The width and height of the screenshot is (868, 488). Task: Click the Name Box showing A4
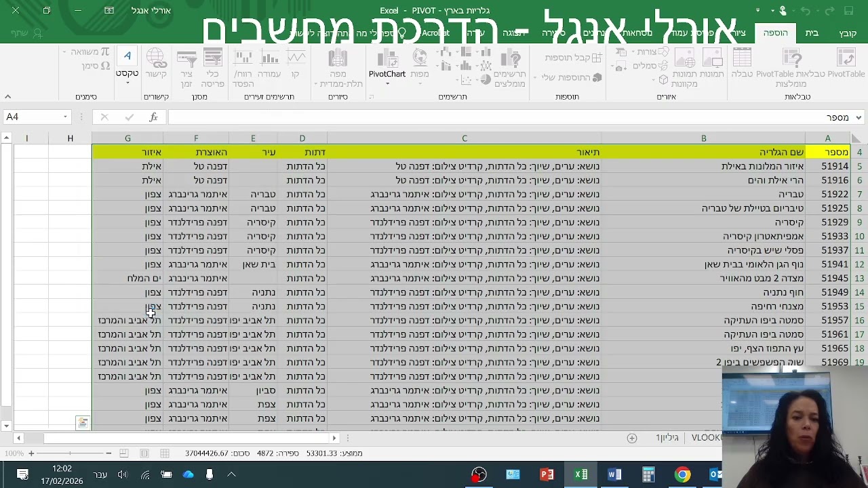[32, 117]
